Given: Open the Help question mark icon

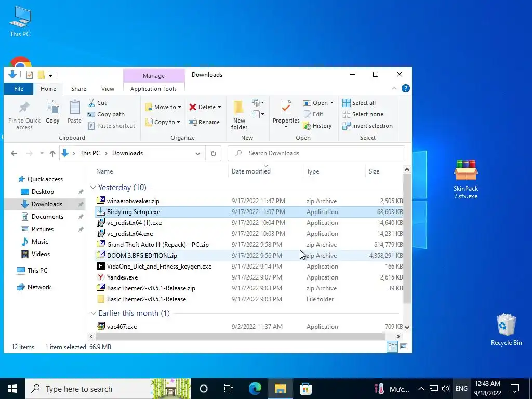Looking at the screenshot, I should coord(405,88).
